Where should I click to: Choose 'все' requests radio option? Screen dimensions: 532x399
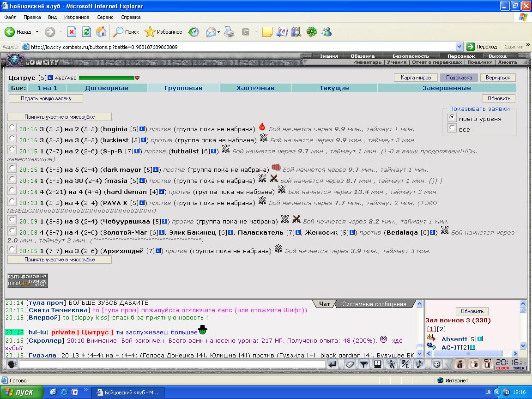452,128
